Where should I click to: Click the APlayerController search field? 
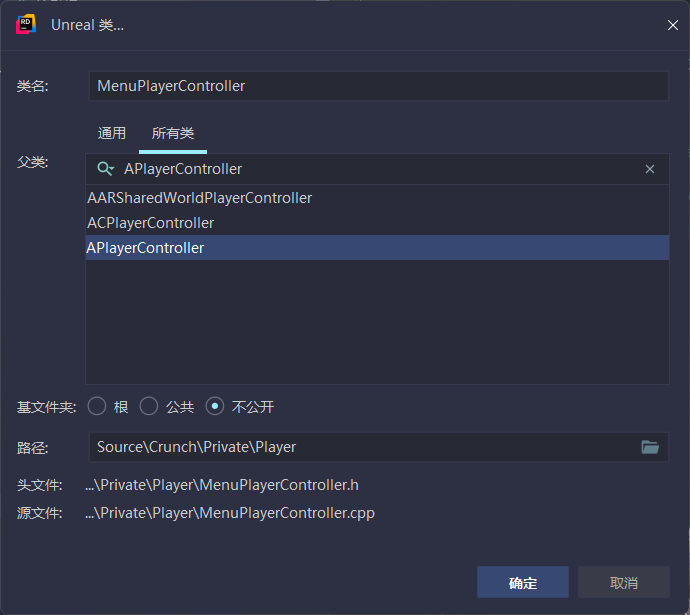pos(378,169)
